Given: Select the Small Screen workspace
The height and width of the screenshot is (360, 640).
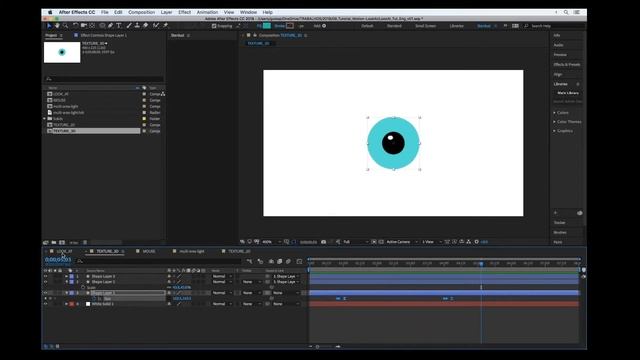Looking at the screenshot, I should click(x=426, y=26).
